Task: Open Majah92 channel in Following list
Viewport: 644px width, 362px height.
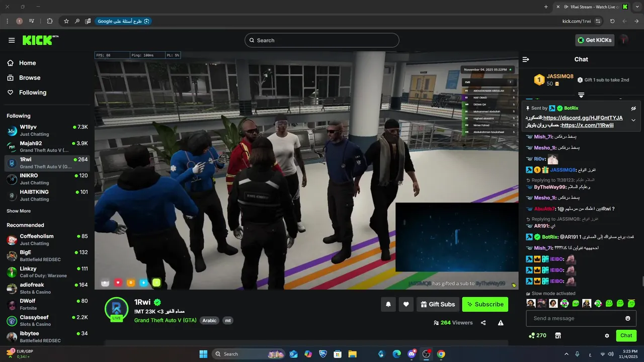Action: pos(47,146)
